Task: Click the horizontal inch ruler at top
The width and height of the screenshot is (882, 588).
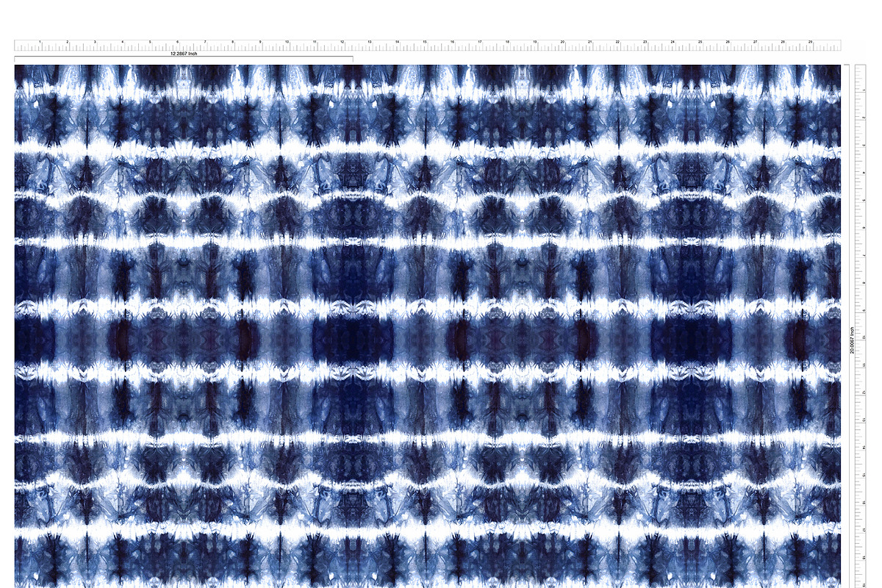Action: tap(427, 45)
